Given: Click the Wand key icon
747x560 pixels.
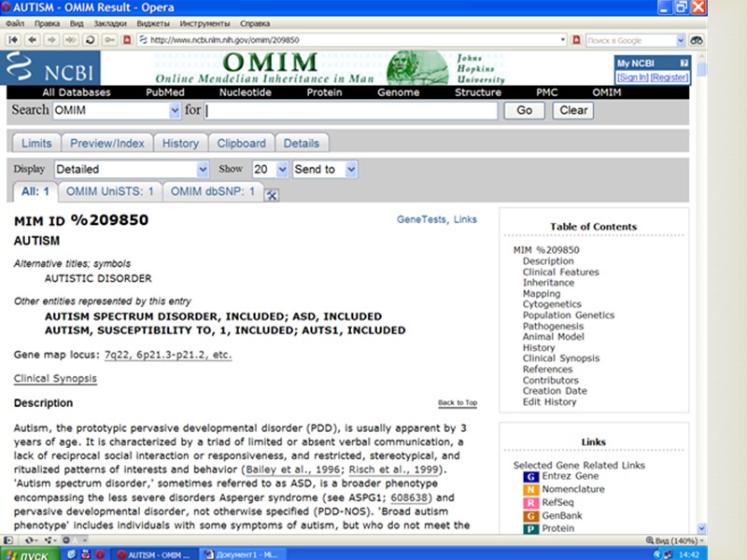Looking at the screenshot, I should tap(109, 40).
